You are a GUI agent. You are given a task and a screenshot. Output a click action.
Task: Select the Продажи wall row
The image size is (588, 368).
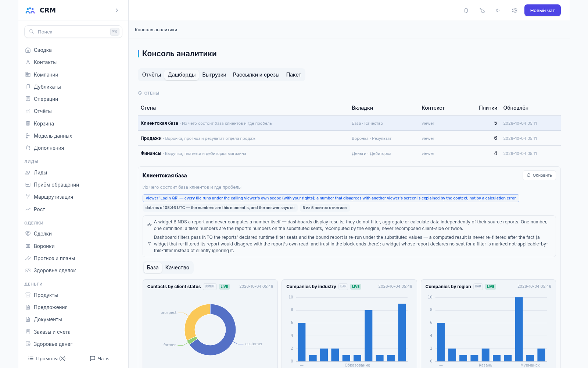tap(349, 138)
